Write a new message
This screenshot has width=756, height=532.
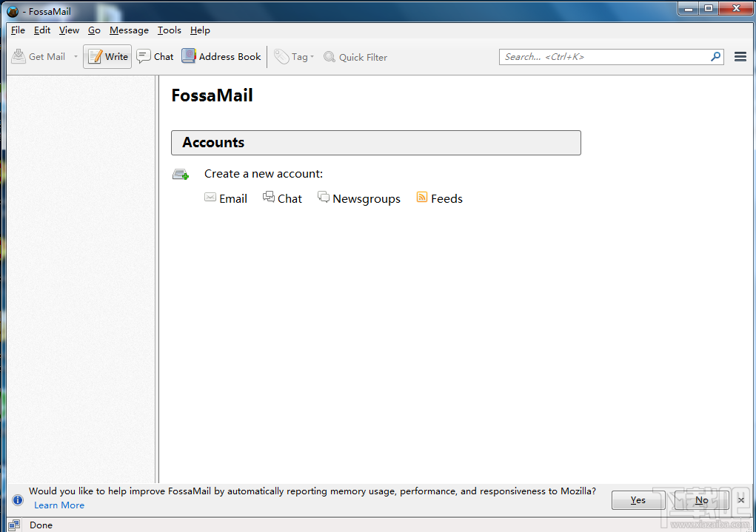[x=107, y=57]
